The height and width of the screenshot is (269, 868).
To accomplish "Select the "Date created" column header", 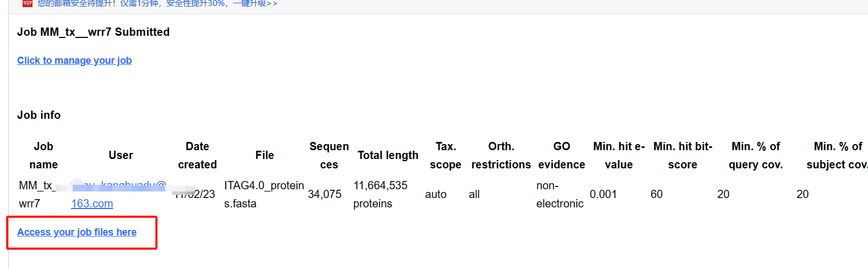I will pyautogui.click(x=197, y=155).
